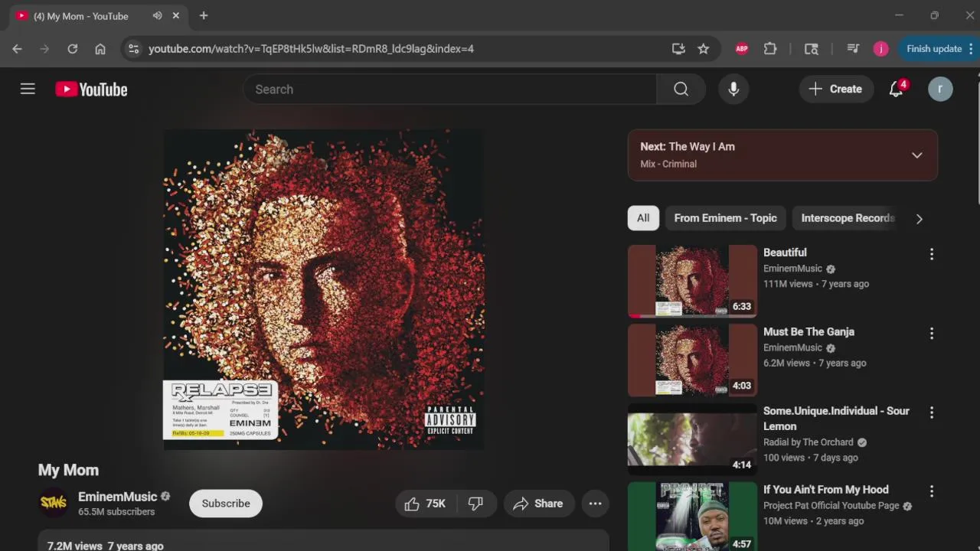Image resolution: width=980 pixels, height=551 pixels.
Task: Open If You Ain't From My Hood title
Action: coord(826,490)
